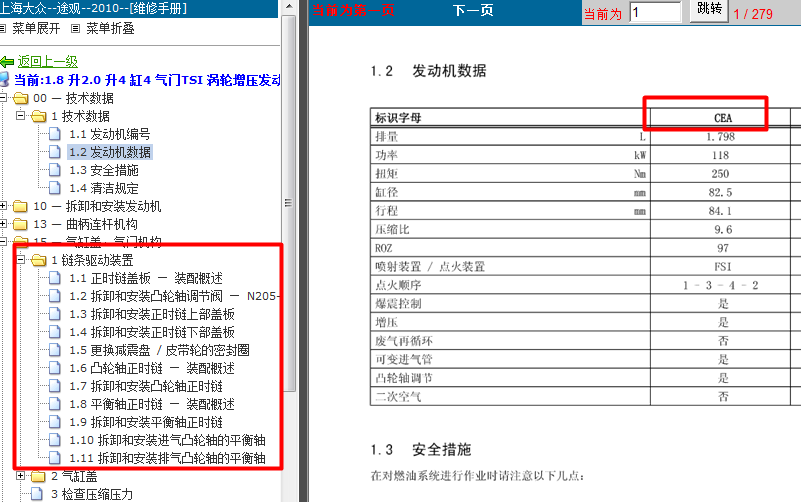Open 1.1 正时链盖板 — 装配概述

point(146,278)
